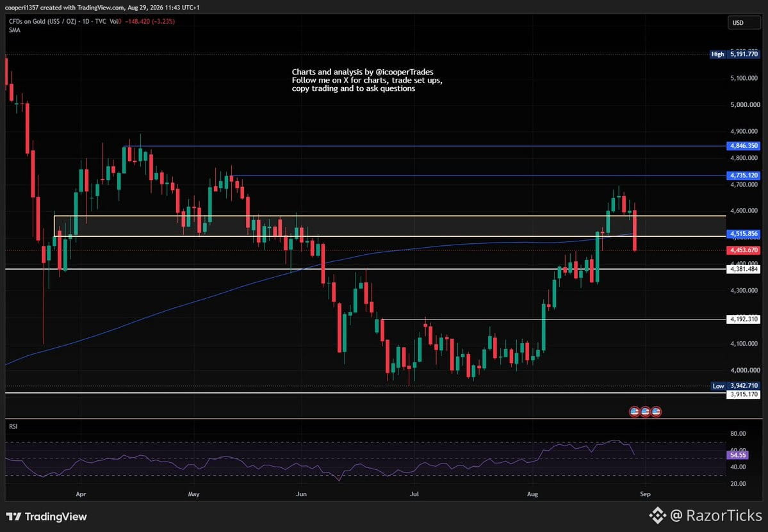
Task: Click 20.00 on the RSI scale
Action: coord(738,483)
